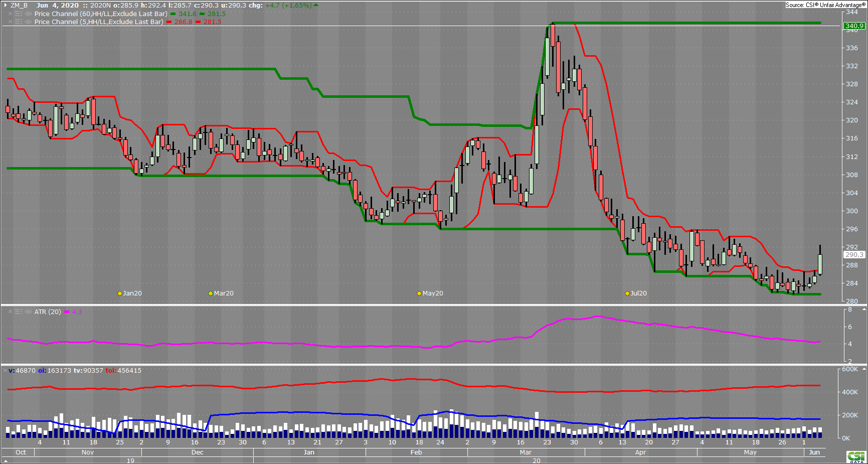This screenshot has width=868, height=464.
Task: Click the CSI Data logo
Action: coord(856,457)
